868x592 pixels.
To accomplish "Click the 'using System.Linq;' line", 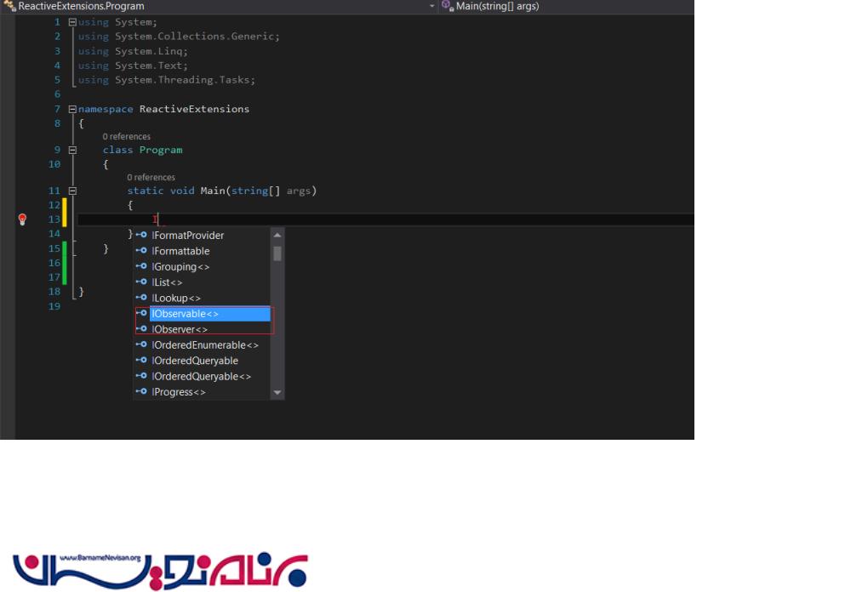I will point(133,51).
